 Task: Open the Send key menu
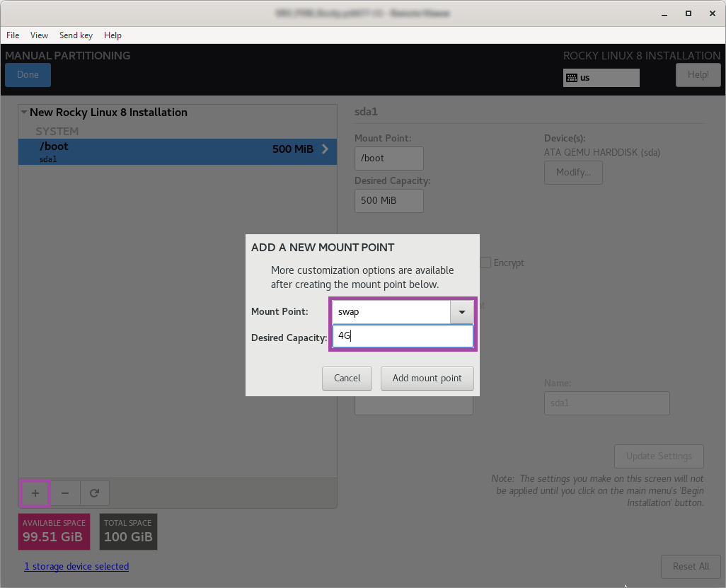(x=76, y=35)
